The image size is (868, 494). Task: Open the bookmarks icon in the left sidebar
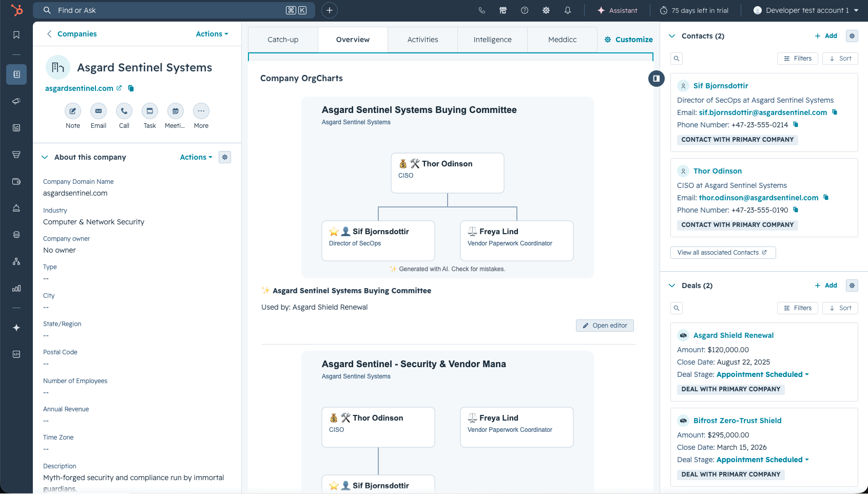coord(16,35)
